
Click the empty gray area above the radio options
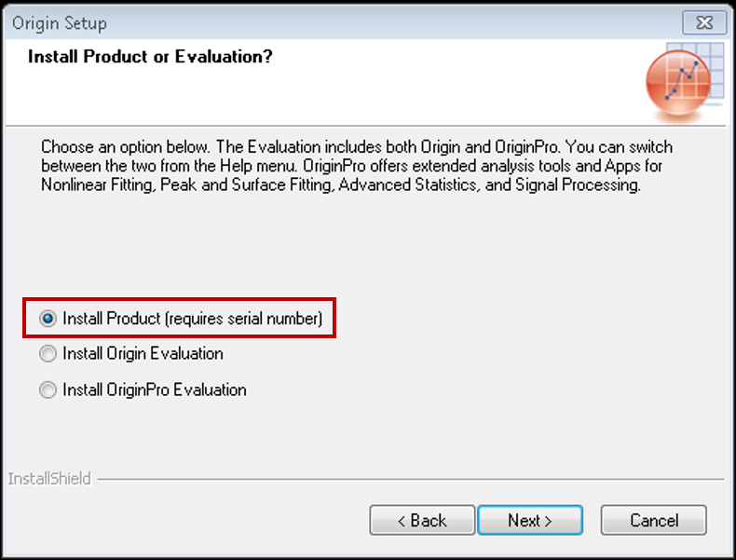[366, 244]
